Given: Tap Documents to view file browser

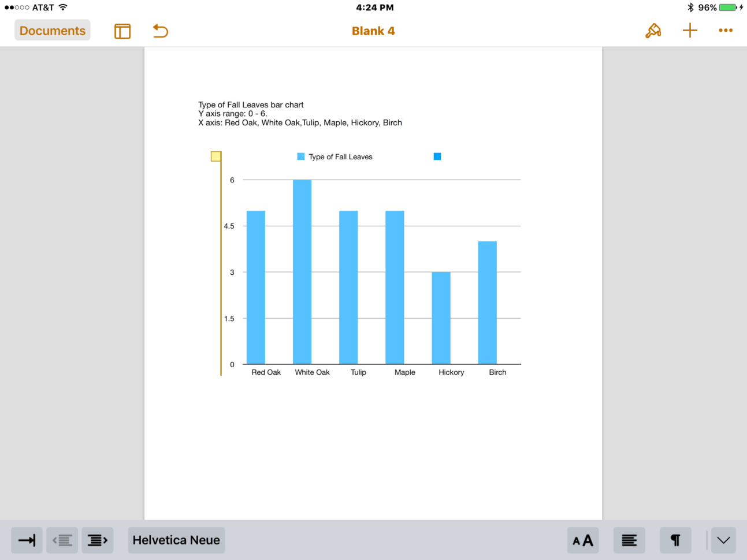Looking at the screenshot, I should (52, 30).
